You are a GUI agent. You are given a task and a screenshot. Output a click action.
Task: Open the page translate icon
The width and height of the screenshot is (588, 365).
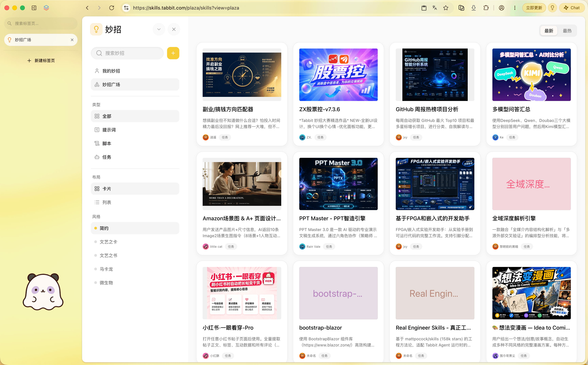(435, 8)
